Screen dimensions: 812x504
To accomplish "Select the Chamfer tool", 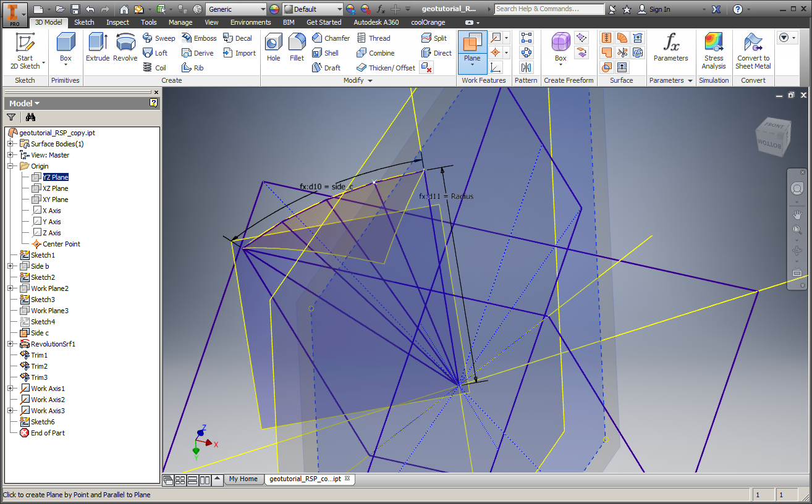I will pyautogui.click(x=331, y=38).
